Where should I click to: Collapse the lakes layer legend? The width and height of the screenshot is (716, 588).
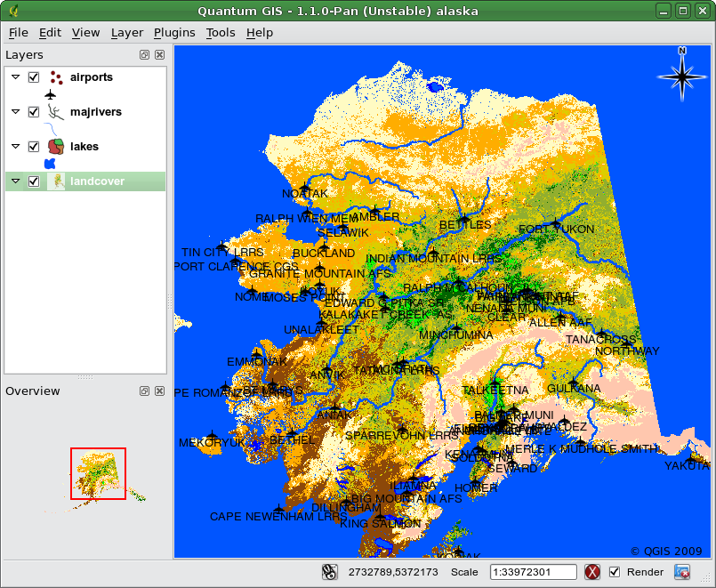(15, 146)
